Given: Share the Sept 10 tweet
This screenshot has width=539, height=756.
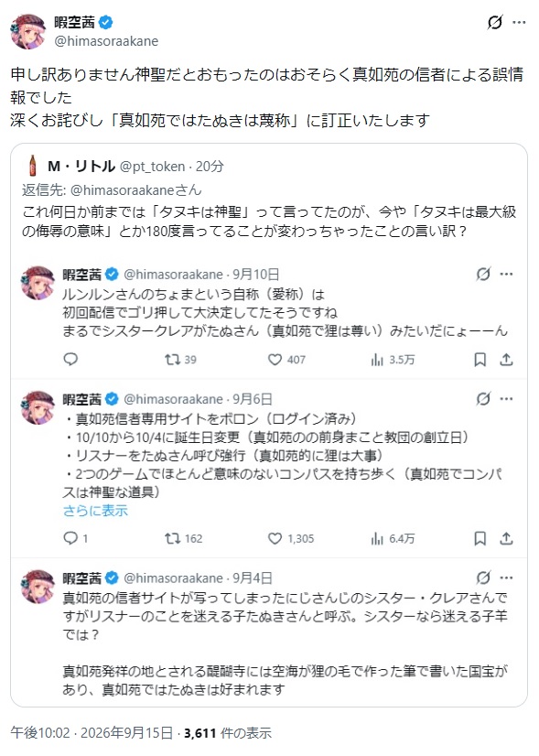Looking at the screenshot, I should pos(506,360).
